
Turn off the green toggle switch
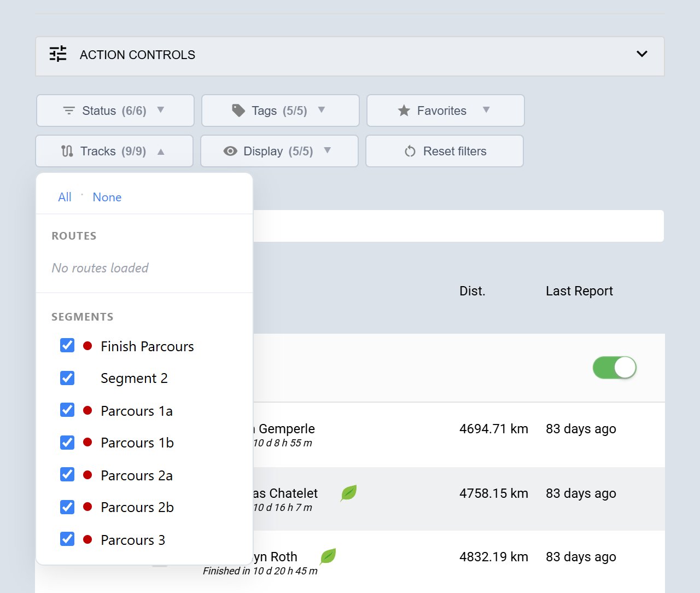[x=615, y=368]
